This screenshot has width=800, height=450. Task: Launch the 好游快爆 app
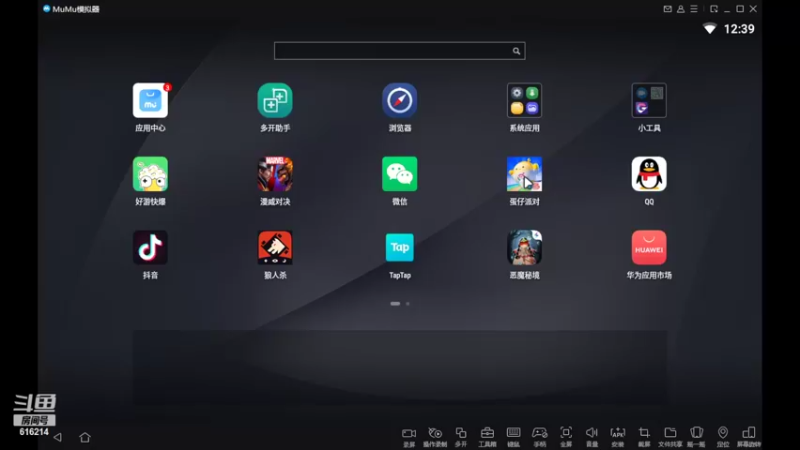(x=150, y=174)
